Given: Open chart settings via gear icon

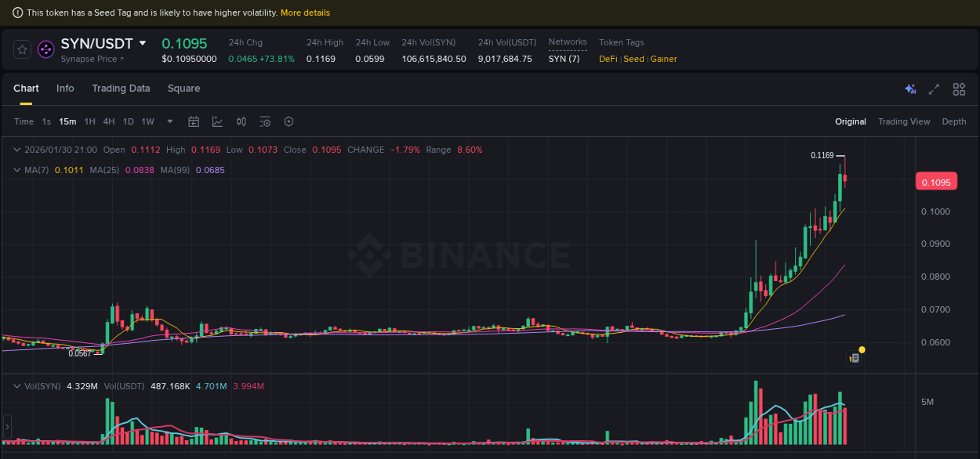Looking at the screenshot, I should (289, 121).
